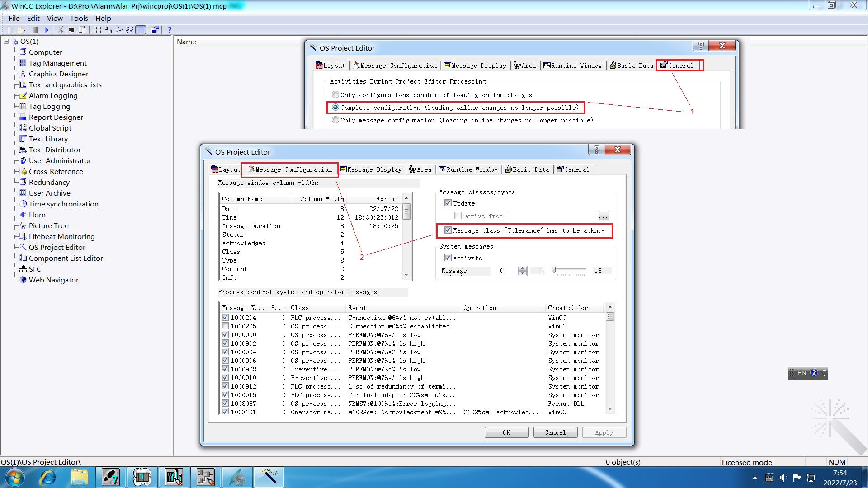Open Graphics Designer from project tree
Viewport: 868px width, 488px height.
point(58,74)
